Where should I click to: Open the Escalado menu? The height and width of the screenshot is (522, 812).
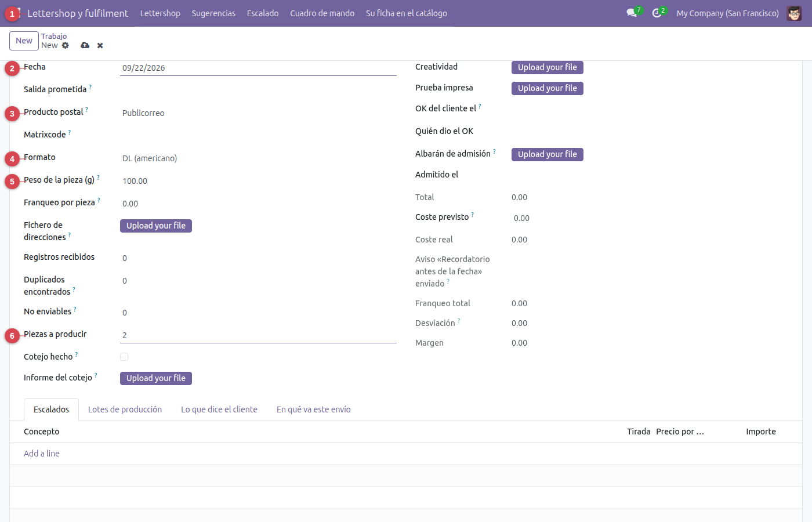click(x=263, y=13)
